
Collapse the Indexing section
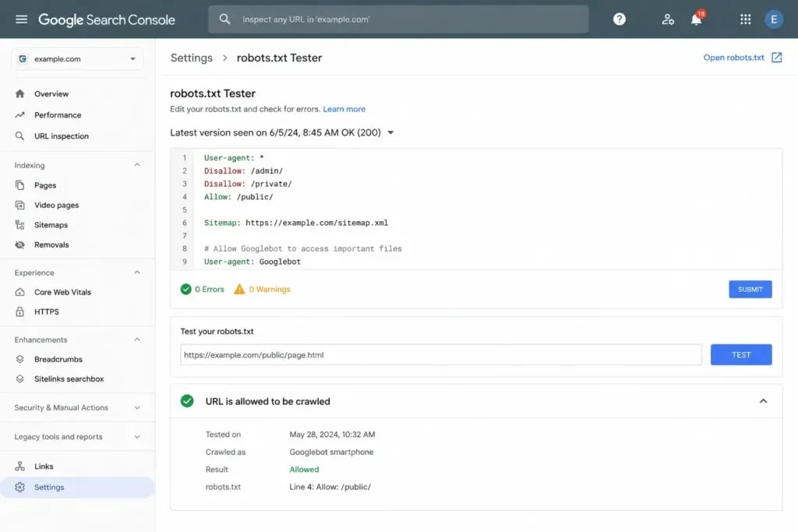tap(137, 165)
